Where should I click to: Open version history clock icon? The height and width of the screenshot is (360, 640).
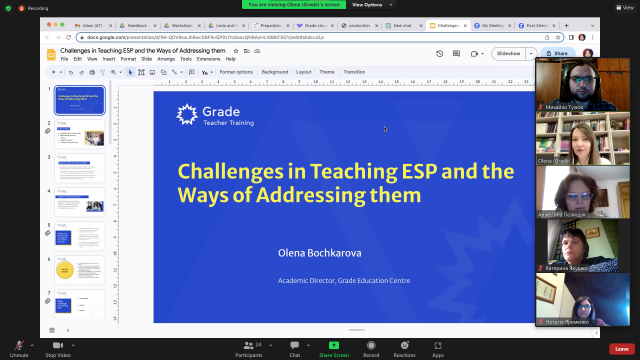(440, 53)
